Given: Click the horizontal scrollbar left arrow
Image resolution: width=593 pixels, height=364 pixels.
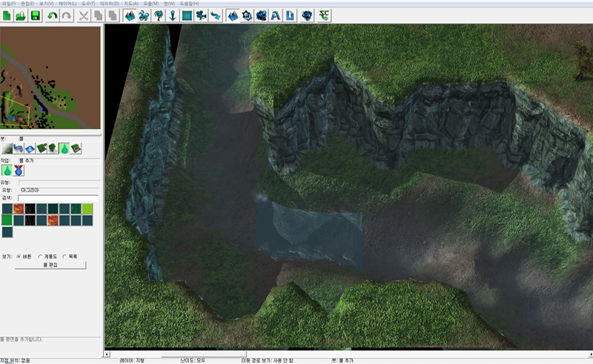Looking at the screenshot, I should pos(107,354).
